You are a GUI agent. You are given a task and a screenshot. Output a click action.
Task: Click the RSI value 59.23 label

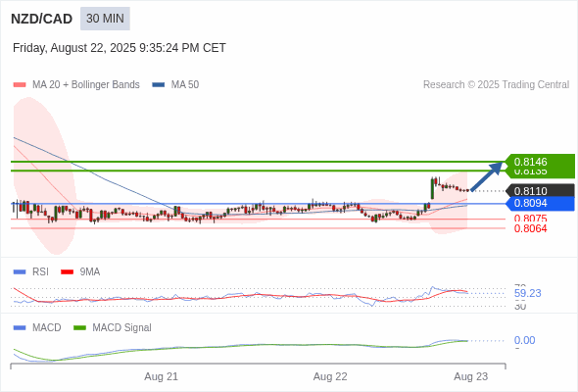527,294
